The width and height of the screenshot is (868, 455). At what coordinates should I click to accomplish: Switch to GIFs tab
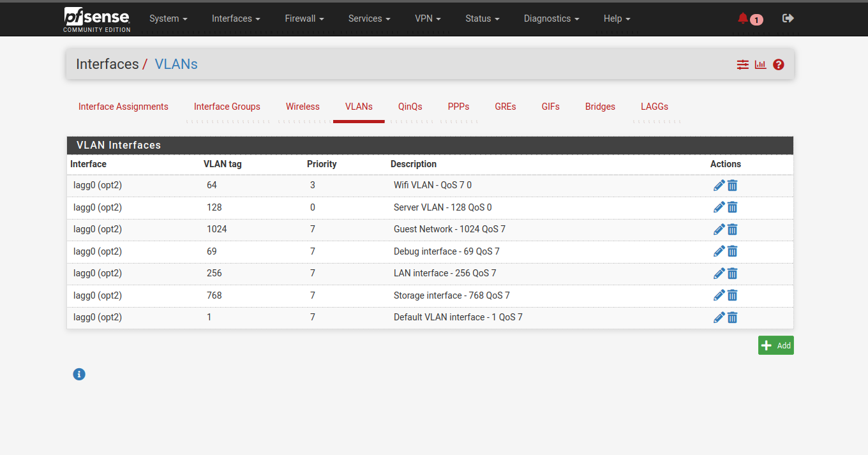pos(551,107)
